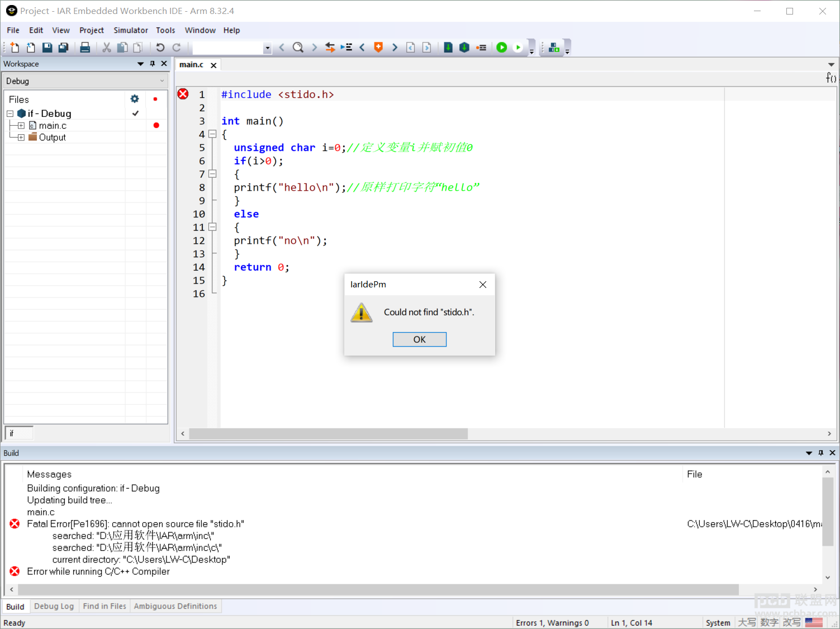Open the Project menu

(x=92, y=30)
